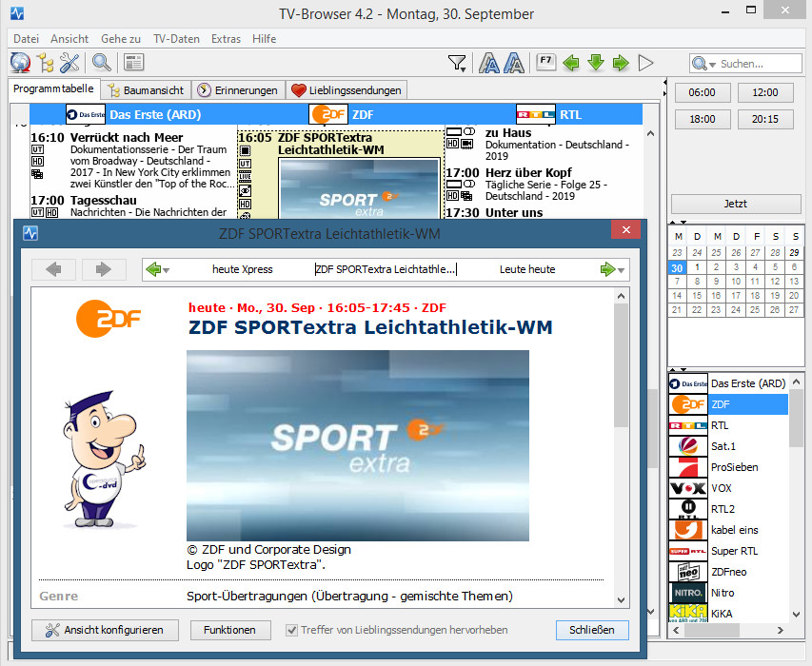Screen dimensions: 812x666
Task: Click the green down arrow in the toolbar
Action: click(x=596, y=64)
